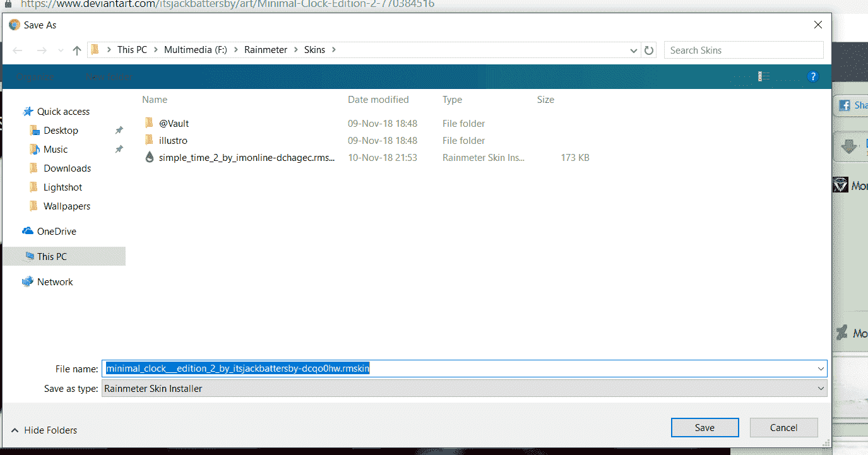The width and height of the screenshot is (868, 455).
Task: Click the Music folder icon in sidebar
Action: tap(34, 150)
